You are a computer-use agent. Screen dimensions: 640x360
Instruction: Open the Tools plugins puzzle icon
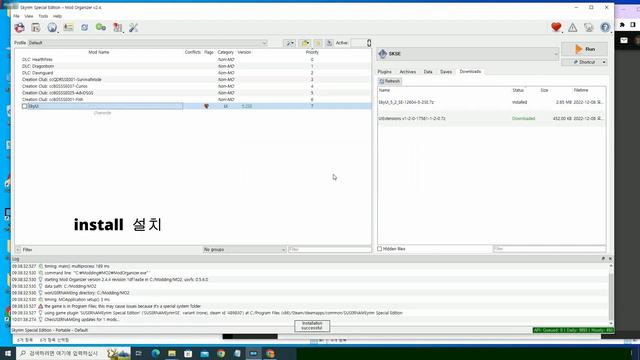(x=118, y=27)
